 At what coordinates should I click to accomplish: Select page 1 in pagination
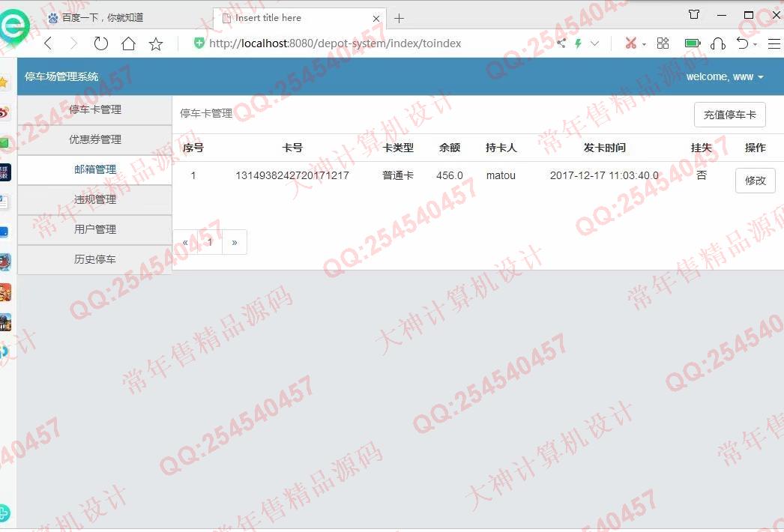[x=210, y=243]
